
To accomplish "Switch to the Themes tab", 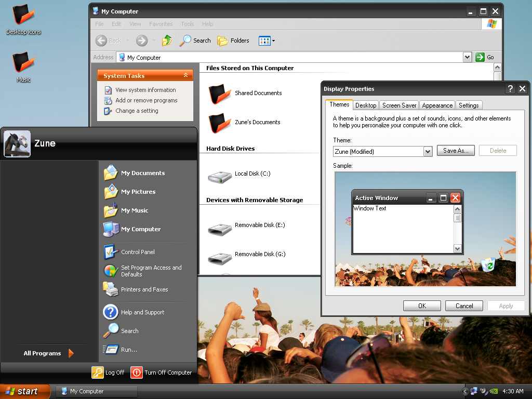I will click(x=339, y=104).
